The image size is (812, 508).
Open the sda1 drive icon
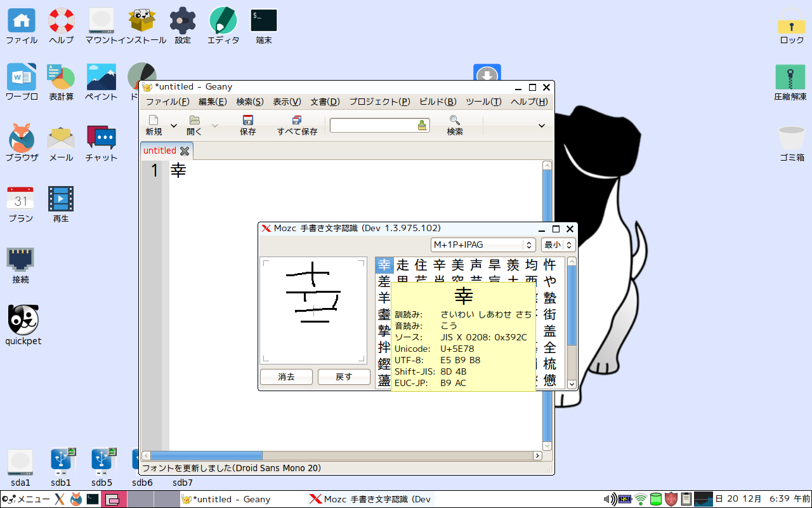tap(21, 462)
